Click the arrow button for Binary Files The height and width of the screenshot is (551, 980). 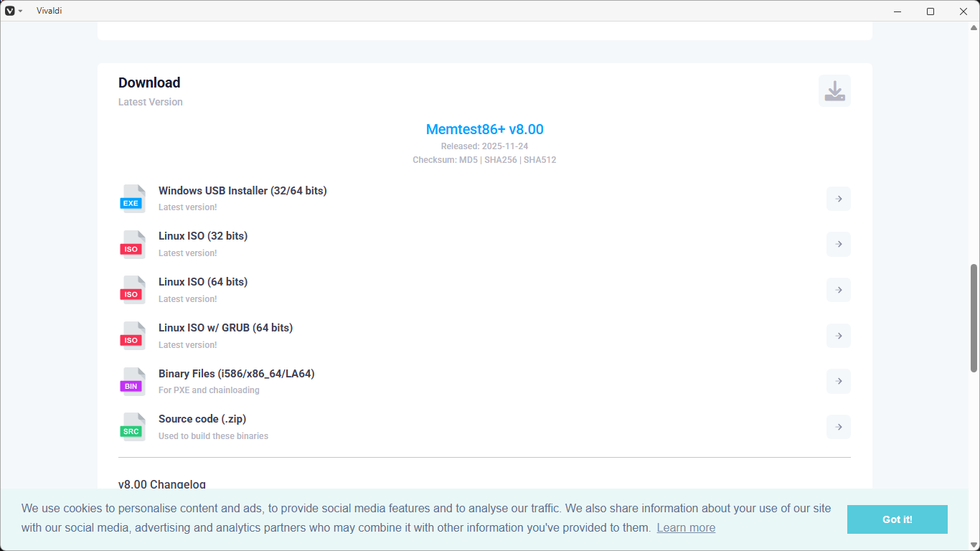[x=838, y=381]
